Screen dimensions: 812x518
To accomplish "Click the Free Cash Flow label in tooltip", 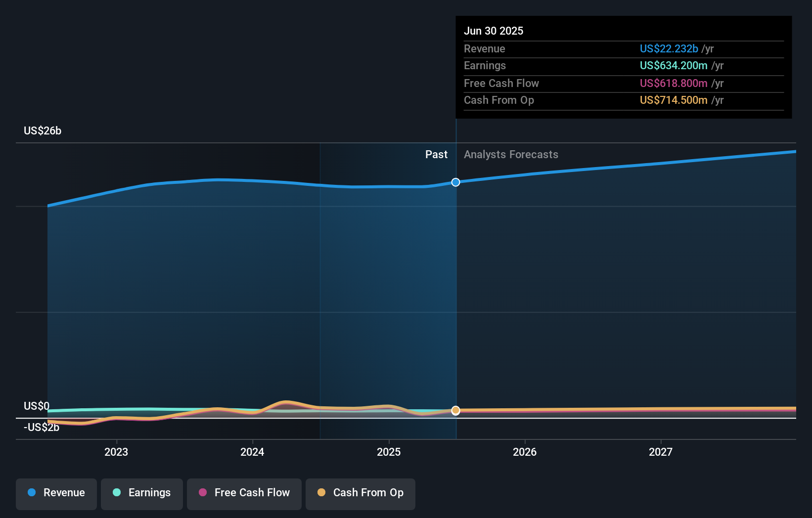I will (x=501, y=83).
